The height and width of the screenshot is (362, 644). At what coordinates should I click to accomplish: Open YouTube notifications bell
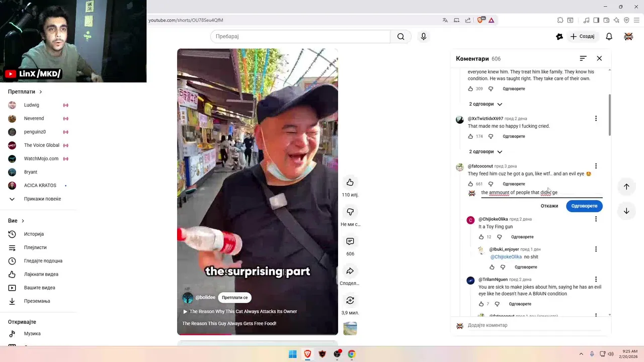(x=609, y=36)
